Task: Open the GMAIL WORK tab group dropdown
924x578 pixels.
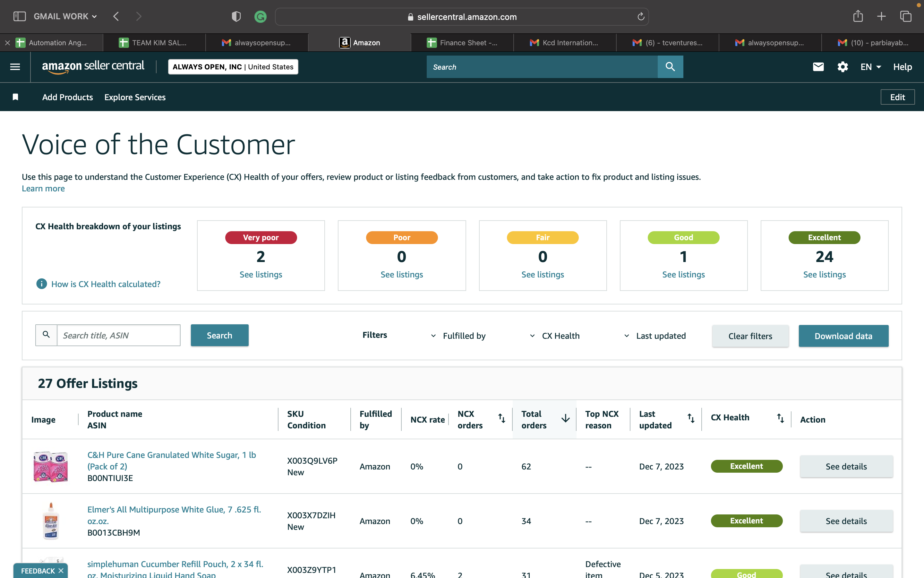Action: (x=65, y=16)
